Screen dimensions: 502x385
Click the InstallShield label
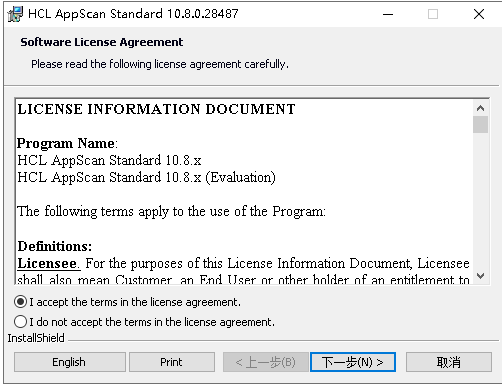click(x=36, y=338)
